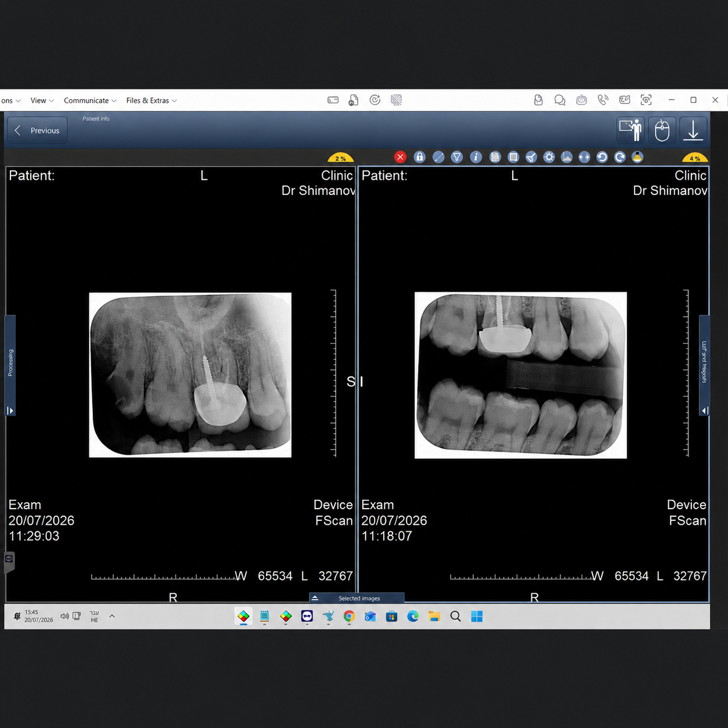This screenshot has width=728, height=728.
Task: Open the View menu
Action: point(42,100)
